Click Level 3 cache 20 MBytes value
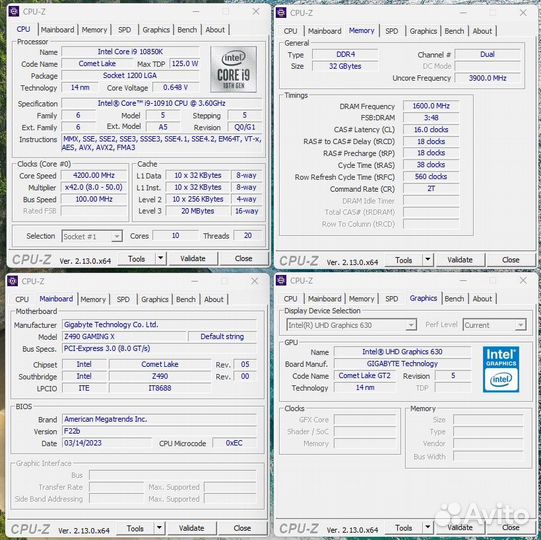 (x=198, y=211)
